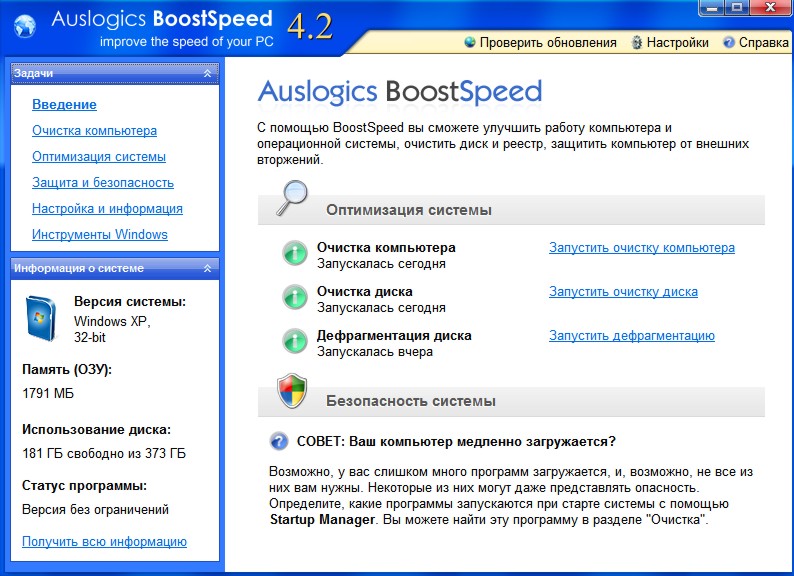The width and height of the screenshot is (794, 576).
Task: Collapse the Задачи panel with chevron
Action: pos(207,73)
